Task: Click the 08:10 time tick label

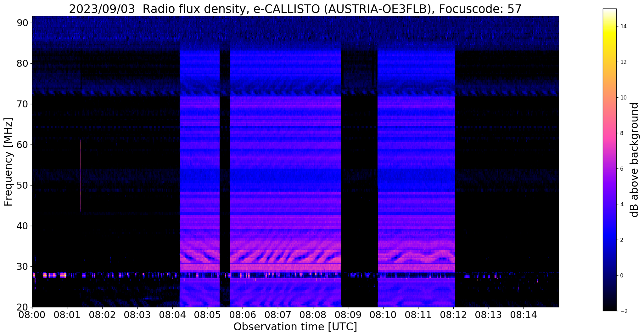Action: [x=383, y=315]
